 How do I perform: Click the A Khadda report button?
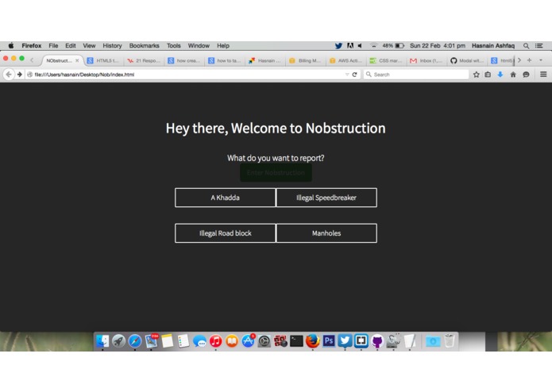coord(225,198)
